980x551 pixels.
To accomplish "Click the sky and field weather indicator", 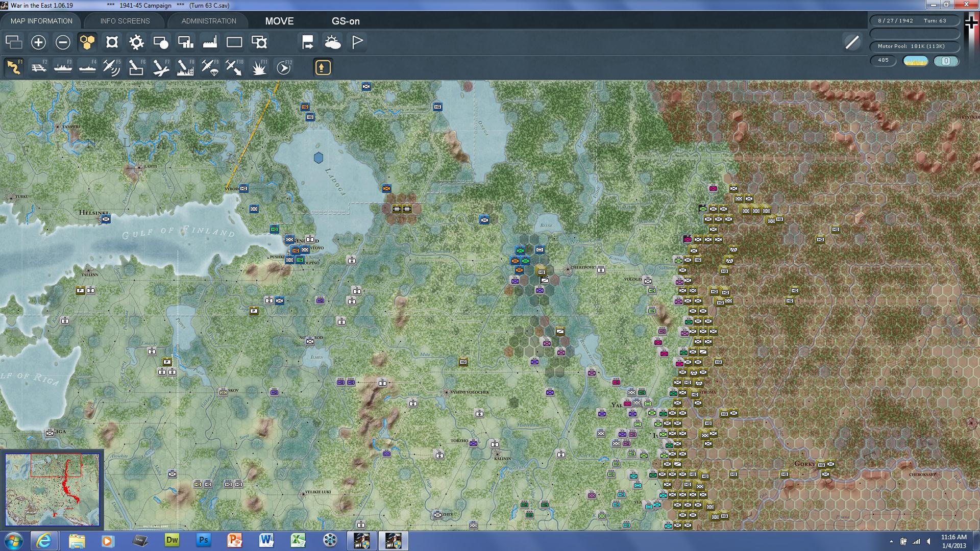I will [x=916, y=61].
